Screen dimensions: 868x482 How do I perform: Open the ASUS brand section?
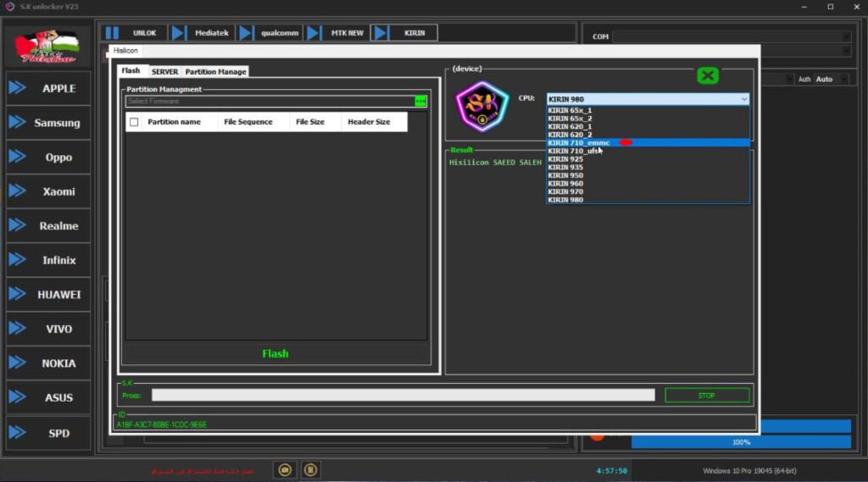(48, 397)
